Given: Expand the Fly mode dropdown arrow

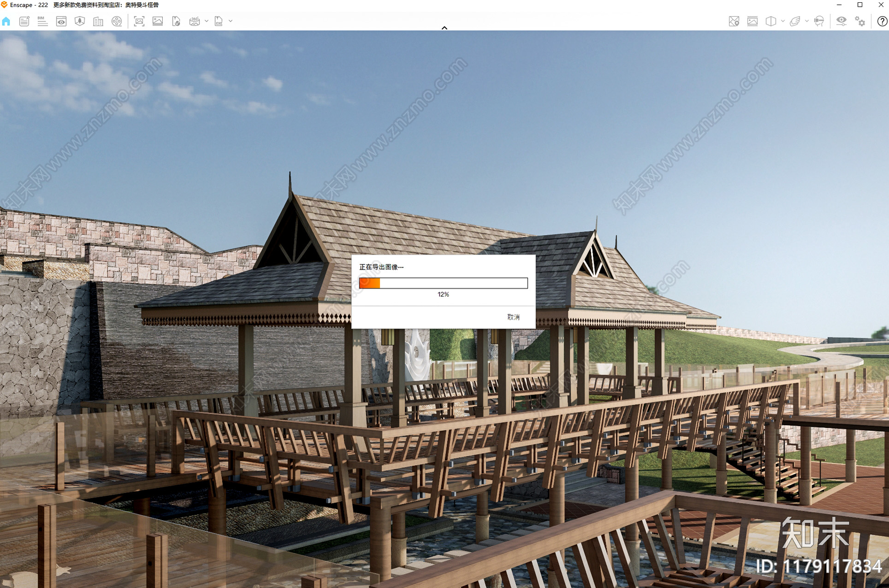Looking at the screenshot, I should coord(807,21).
